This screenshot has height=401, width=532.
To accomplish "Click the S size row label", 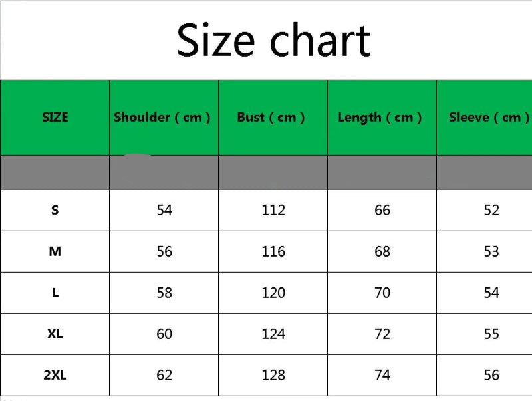I will pos(55,210).
